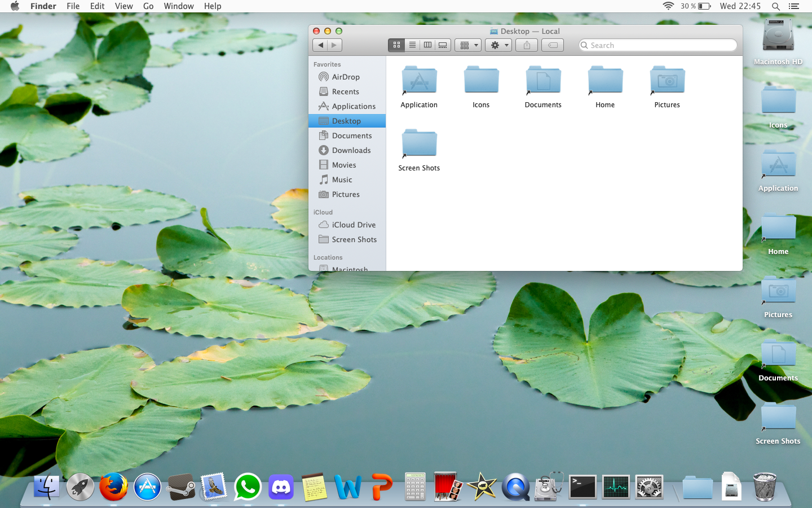Select the Pictures shortcut on the desktop
812x508 pixels.
pos(778,297)
